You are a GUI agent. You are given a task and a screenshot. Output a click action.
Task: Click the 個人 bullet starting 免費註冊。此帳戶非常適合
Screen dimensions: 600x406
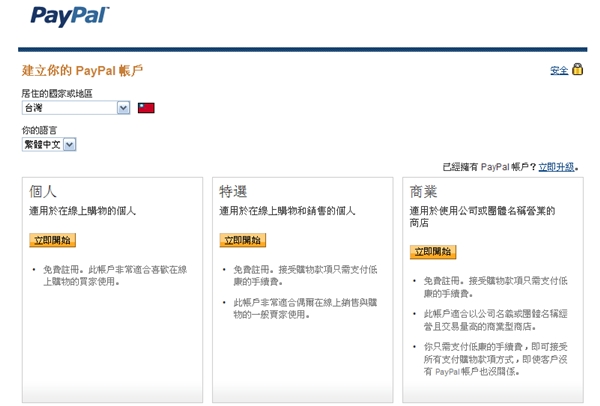pyautogui.click(x=115, y=276)
